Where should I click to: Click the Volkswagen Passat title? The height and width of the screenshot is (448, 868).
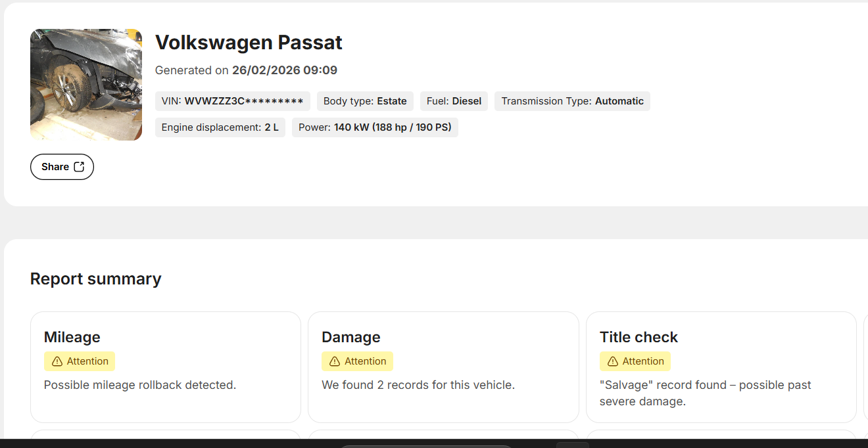pyautogui.click(x=249, y=43)
